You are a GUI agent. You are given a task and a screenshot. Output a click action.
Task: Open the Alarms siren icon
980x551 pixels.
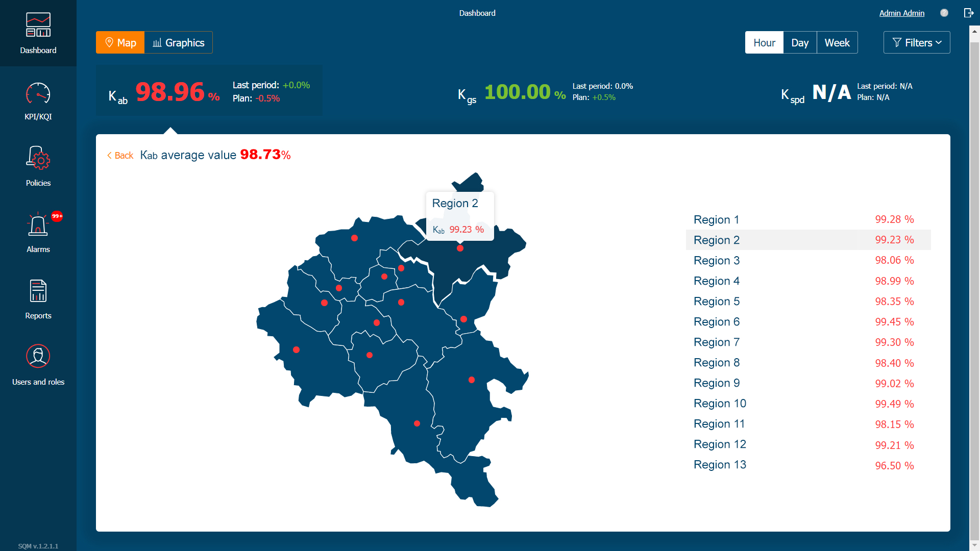pos(38,226)
